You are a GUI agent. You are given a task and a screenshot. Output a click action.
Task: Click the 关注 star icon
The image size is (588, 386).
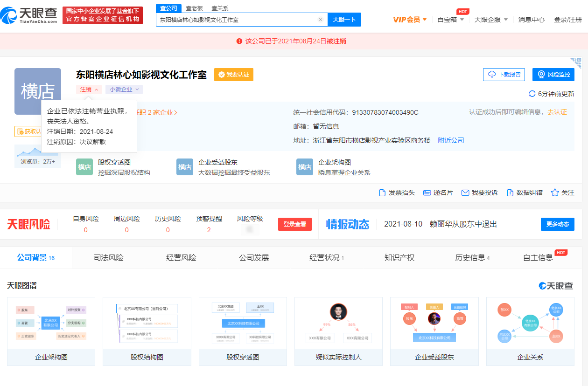click(555, 193)
